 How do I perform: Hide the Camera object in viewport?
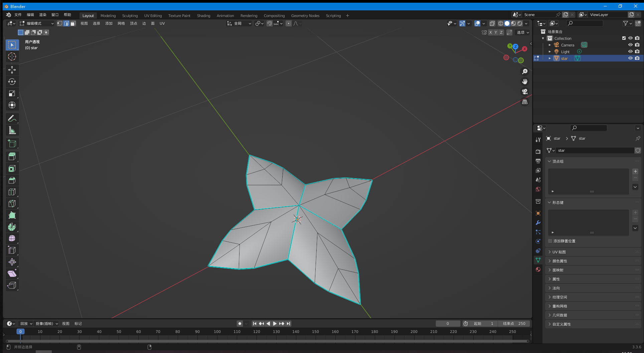coord(630,45)
